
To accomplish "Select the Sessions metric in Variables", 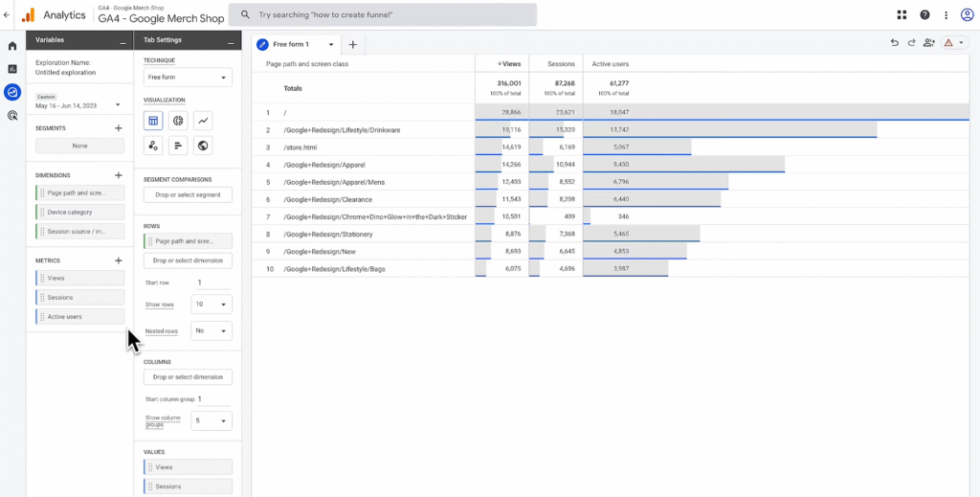I will click(x=79, y=298).
